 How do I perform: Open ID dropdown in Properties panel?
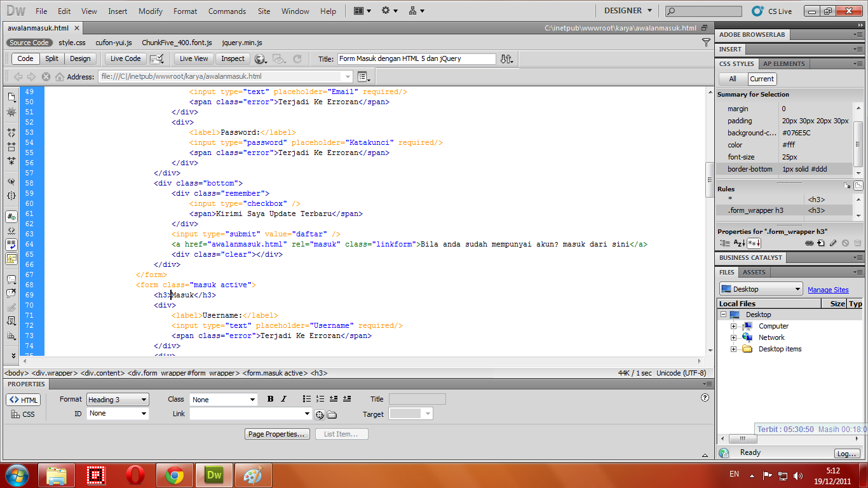click(118, 414)
